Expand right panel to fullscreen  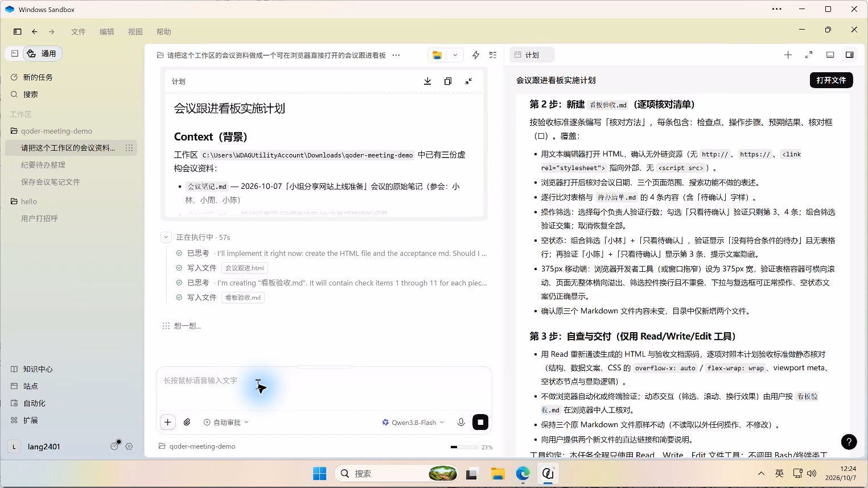coord(809,55)
